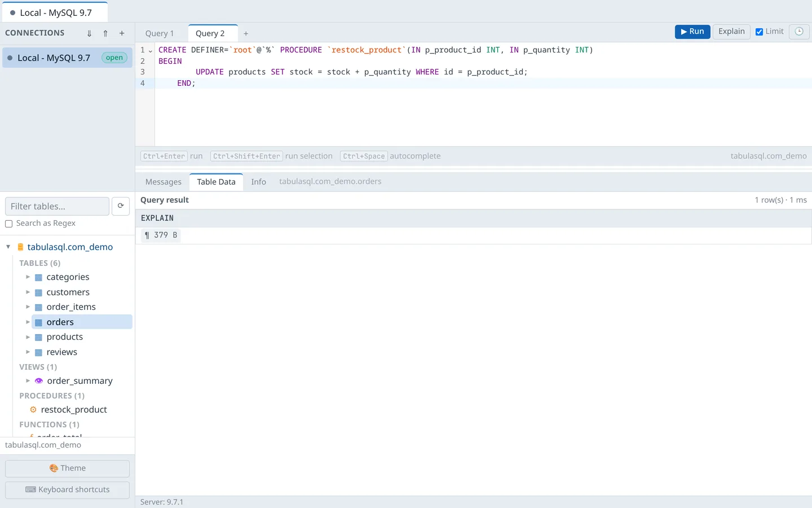
Task: Click the Server: 9.7.1 status text
Action: 162,502
